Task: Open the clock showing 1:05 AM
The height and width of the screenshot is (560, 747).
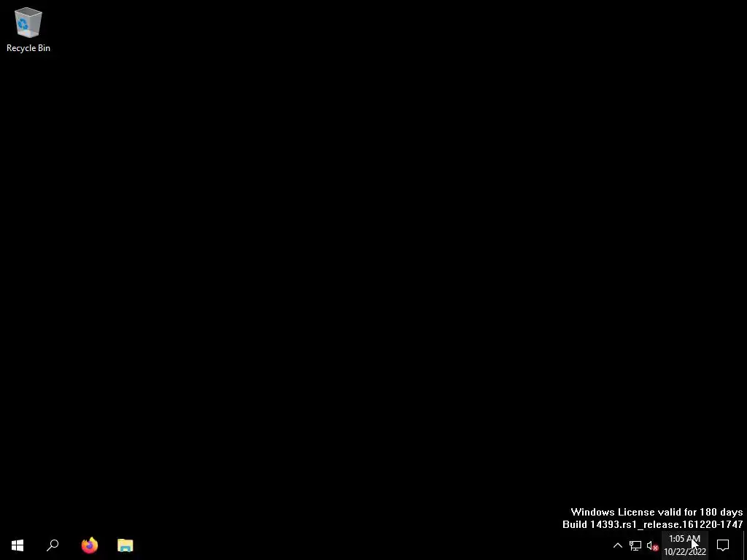Action: tap(685, 545)
